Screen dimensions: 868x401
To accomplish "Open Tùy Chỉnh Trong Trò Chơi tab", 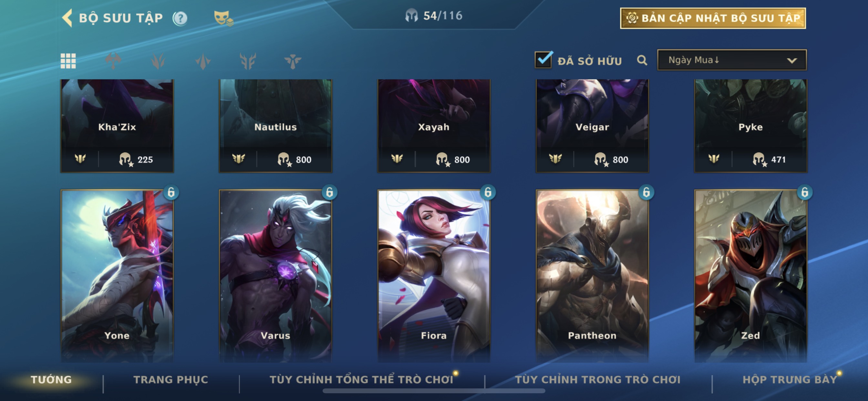I will coord(598,379).
